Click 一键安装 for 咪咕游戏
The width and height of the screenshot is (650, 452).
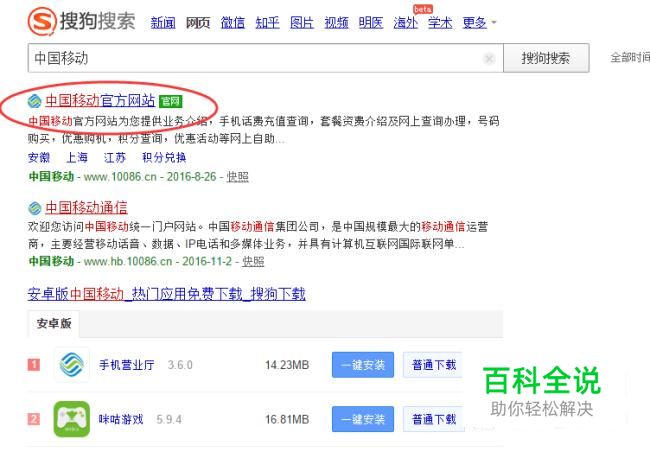(363, 419)
